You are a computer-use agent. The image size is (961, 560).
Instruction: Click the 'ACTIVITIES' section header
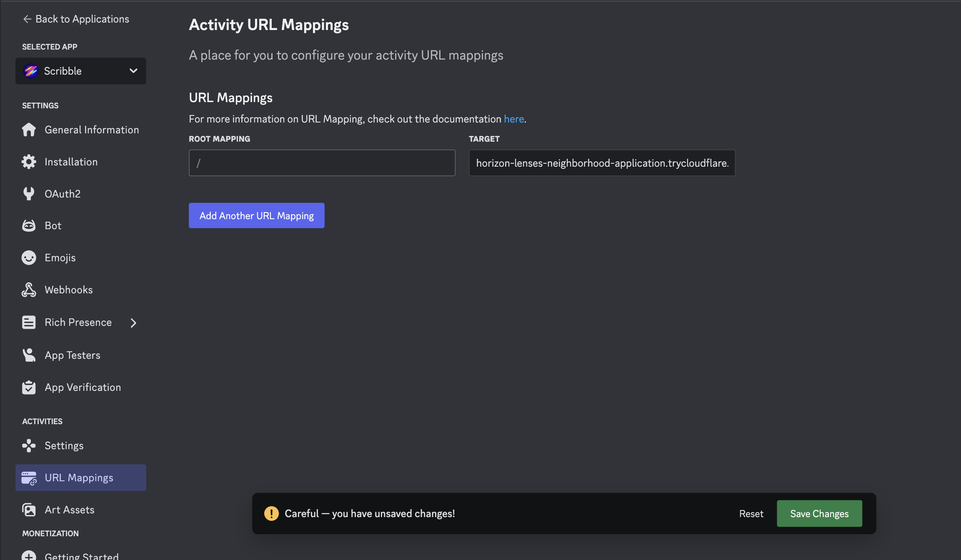click(x=42, y=421)
